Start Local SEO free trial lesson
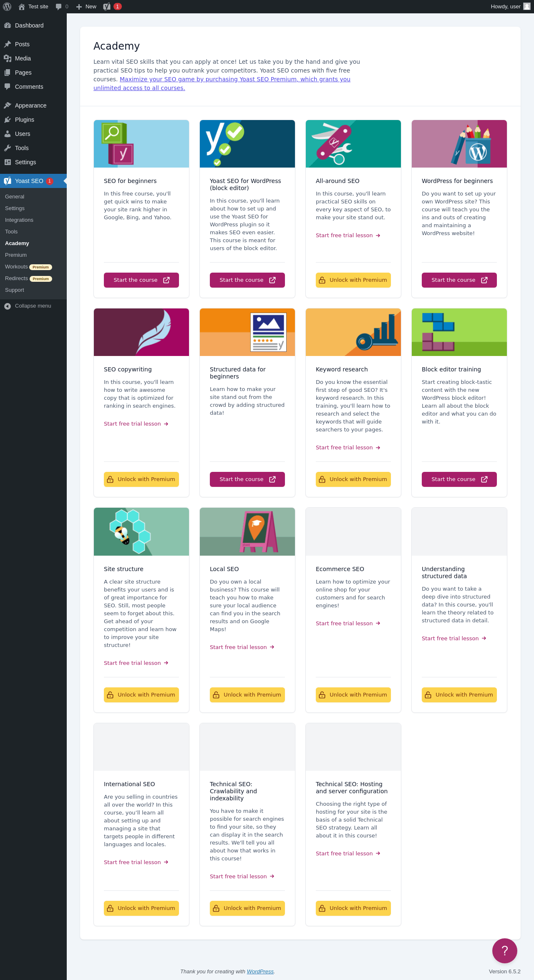 coord(242,647)
